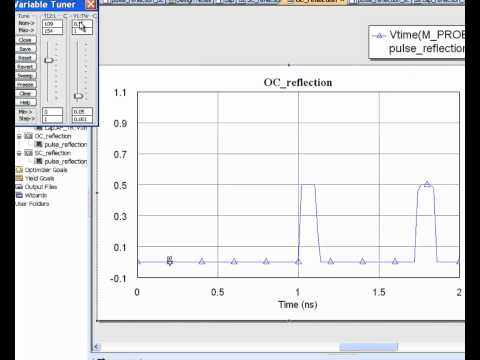Edit step value field showing 0.001
The image size is (480, 360).
pyautogui.click(x=82, y=119)
